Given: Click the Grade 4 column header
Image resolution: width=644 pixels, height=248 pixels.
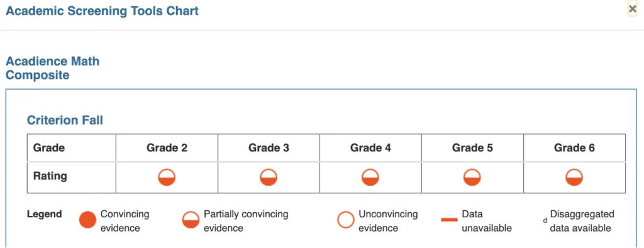Looking at the screenshot, I should tap(370, 148).
